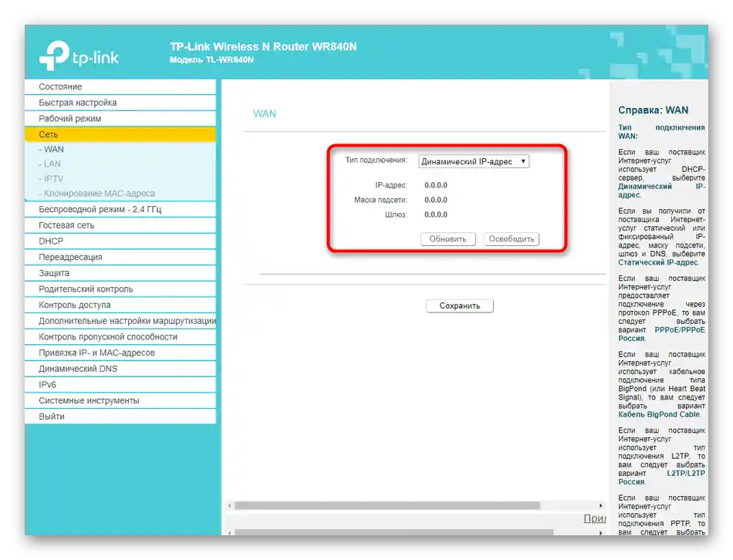Click the scrollbar left arrow

pyautogui.click(x=229, y=505)
